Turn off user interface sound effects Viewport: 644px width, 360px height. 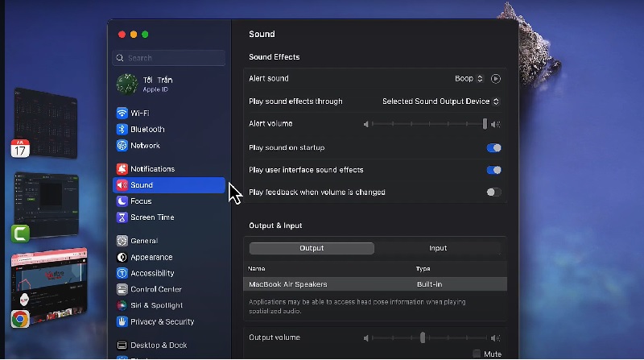pos(493,170)
